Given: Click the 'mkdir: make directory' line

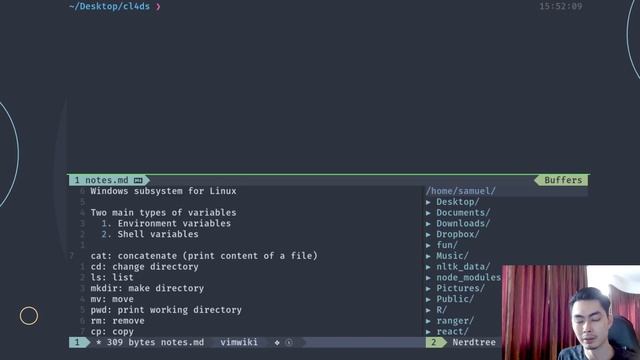Looking at the screenshot, I should click(147, 289).
